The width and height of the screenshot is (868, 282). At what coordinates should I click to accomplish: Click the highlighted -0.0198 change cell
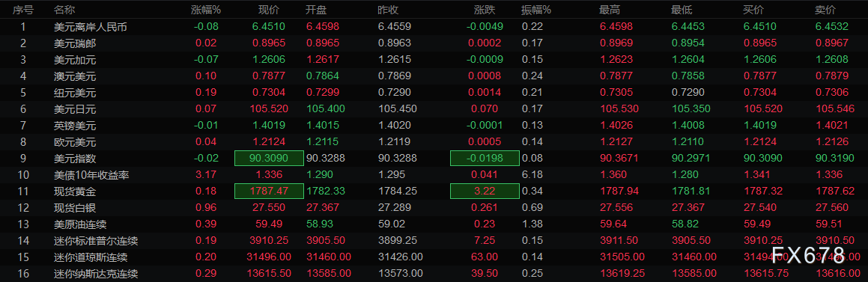(485, 158)
